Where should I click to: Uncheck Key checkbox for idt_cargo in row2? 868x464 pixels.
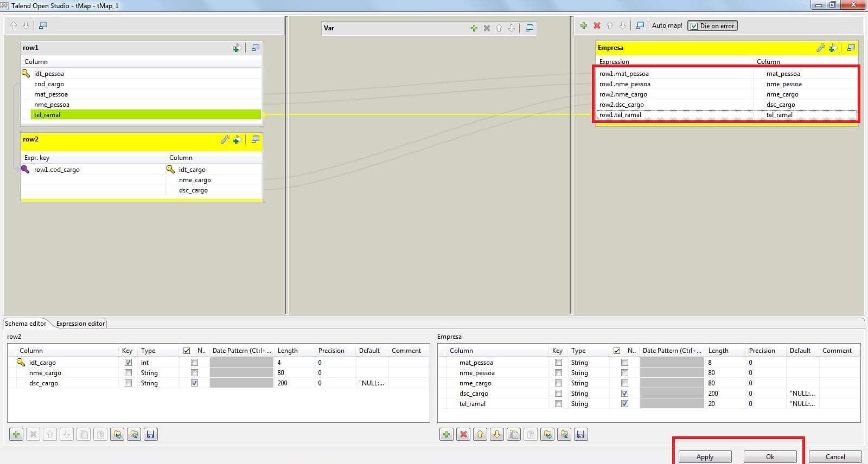coord(128,363)
